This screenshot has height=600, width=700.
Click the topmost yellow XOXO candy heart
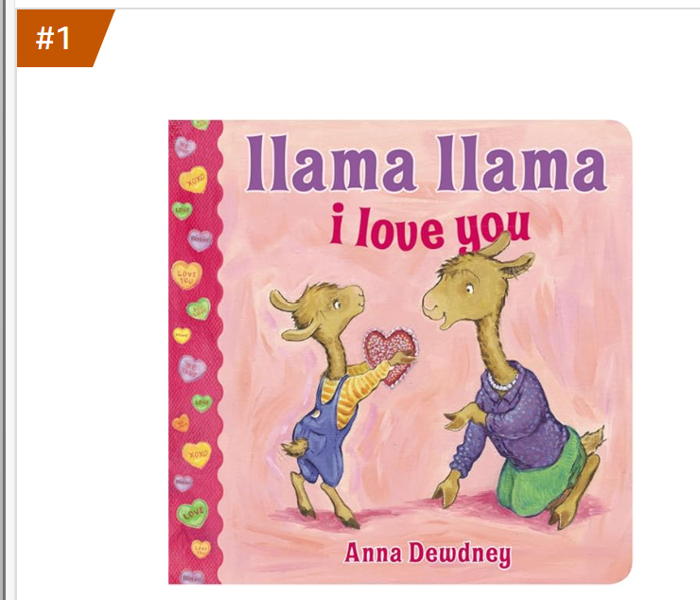(x=194, y=179)
